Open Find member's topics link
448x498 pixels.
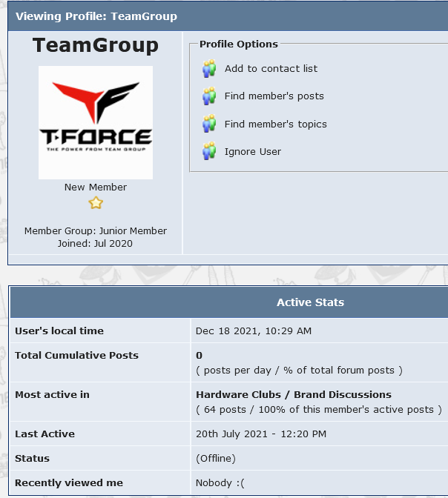[275, 124]
